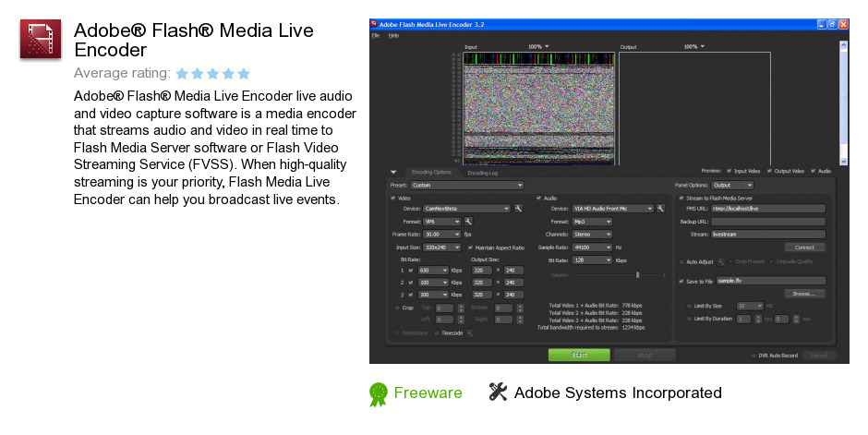Open audio Bit Rate dropdown showing 128
Viewport: 868px width, 435px height.
[592, 260]
